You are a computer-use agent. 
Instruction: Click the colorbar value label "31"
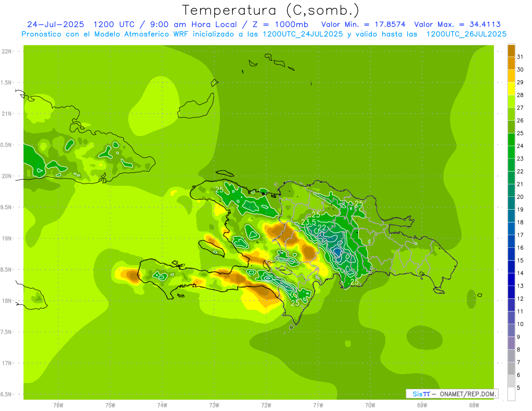point(520,56)
